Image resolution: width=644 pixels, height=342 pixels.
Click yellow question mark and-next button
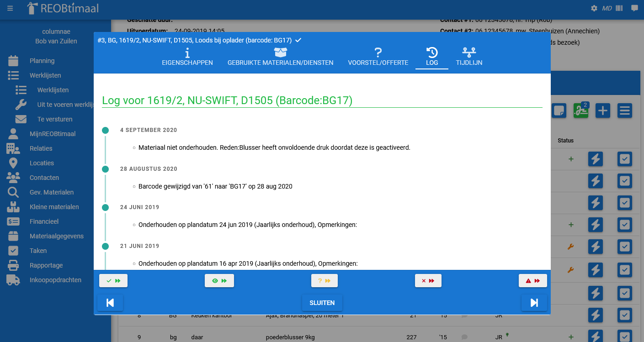click(x=325, y=281)
